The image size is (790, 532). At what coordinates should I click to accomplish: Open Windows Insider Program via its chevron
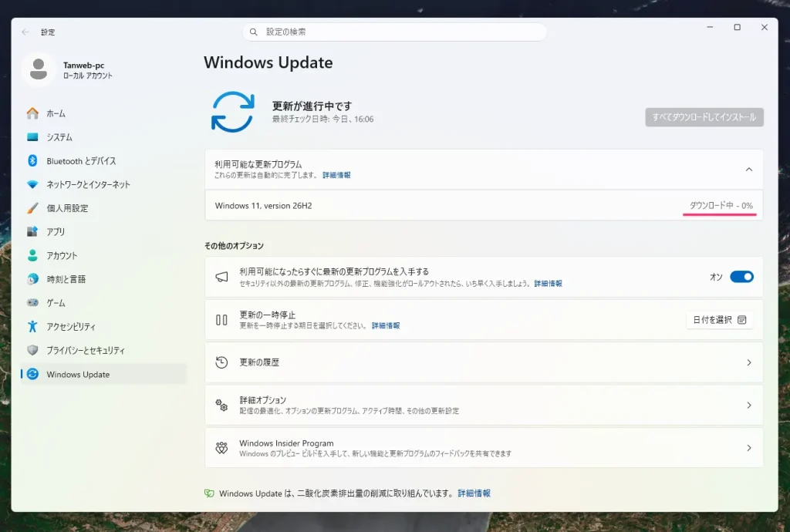[x=749, y=448]
